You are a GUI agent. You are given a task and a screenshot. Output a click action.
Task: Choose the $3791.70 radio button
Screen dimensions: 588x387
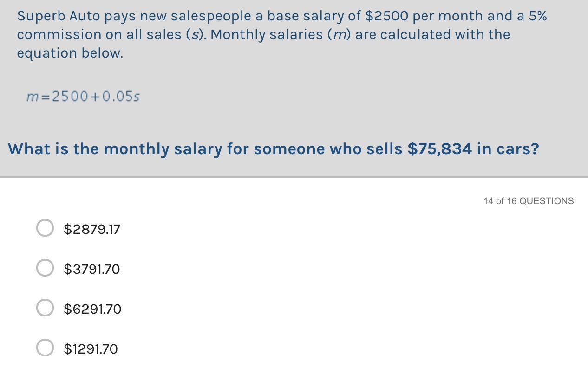point(45,268)
